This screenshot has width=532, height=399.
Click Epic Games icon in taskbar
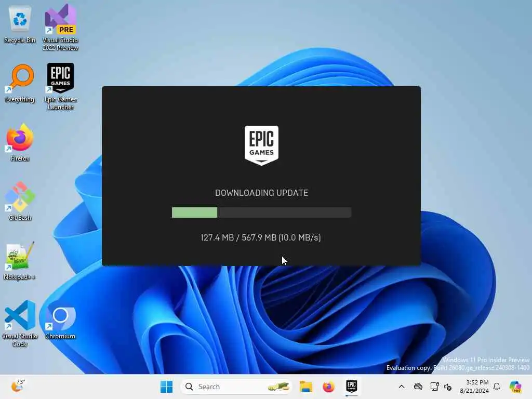352,387
